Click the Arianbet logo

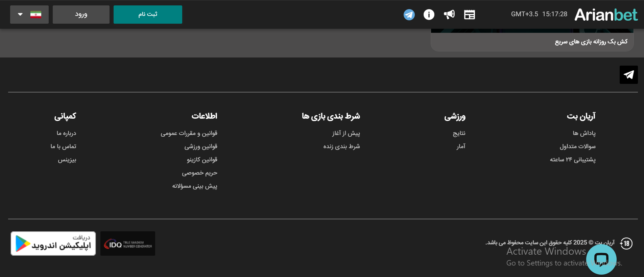(606, 15)
